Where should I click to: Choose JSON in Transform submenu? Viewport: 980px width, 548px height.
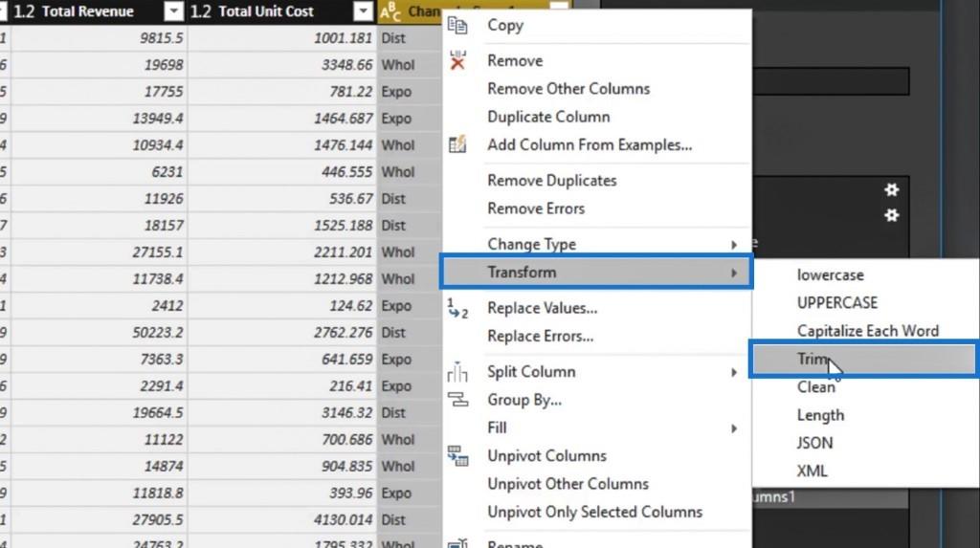pyautogui.click(x=814, y=443)
